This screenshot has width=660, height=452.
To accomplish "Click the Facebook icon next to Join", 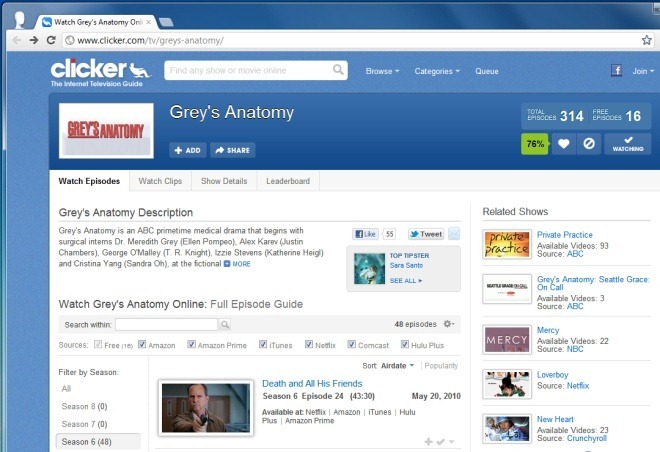I will 616,71.
